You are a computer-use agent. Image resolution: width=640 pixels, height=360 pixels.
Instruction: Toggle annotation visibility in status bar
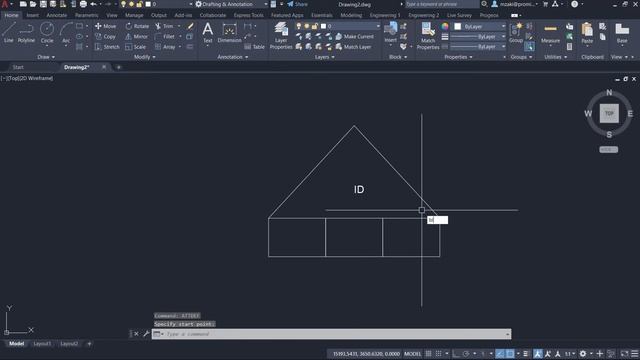538,353
